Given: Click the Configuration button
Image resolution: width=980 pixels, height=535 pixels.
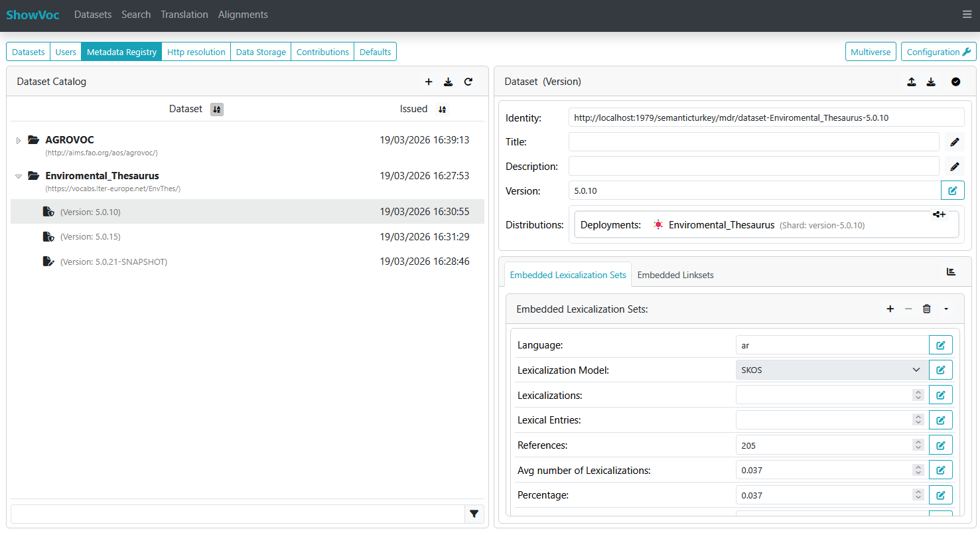Looking at the screenshot, I should point(938,52).
